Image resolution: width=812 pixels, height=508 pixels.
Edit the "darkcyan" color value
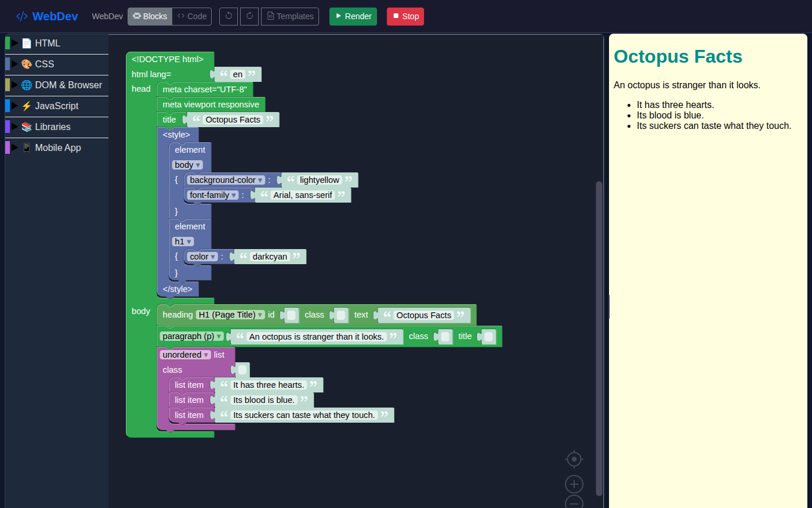[x=270, y=257]
